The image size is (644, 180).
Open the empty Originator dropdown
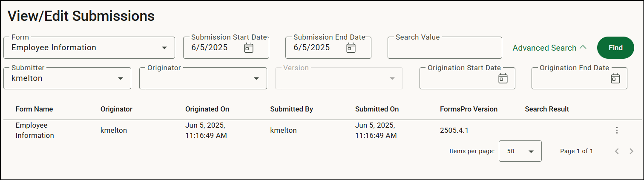[203, 78]
